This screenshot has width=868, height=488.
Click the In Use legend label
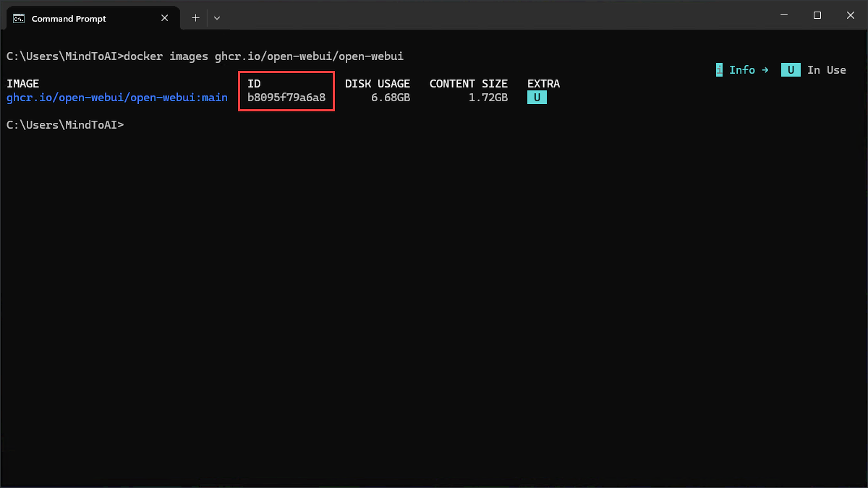(827, 70)
